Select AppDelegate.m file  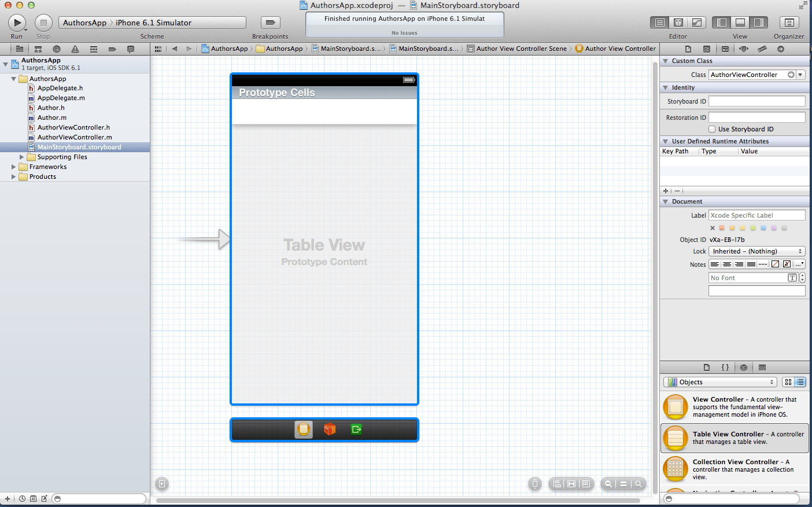(x=61, y=98)
